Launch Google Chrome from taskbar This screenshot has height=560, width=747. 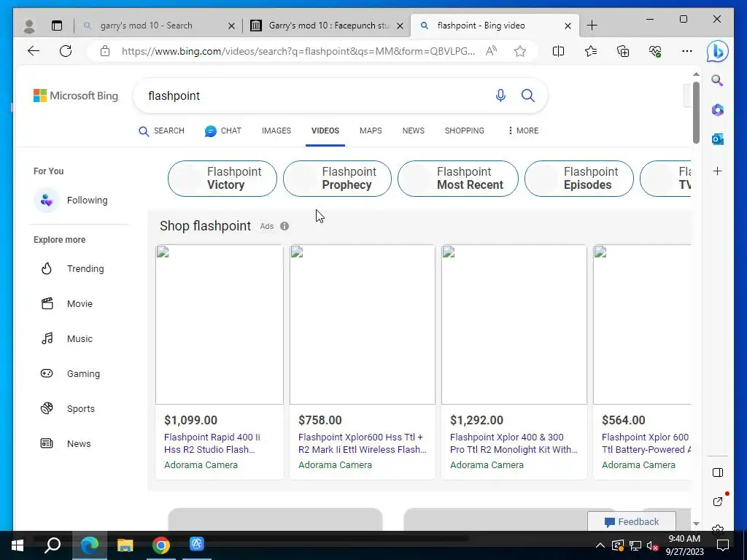(x=161, y=545)
